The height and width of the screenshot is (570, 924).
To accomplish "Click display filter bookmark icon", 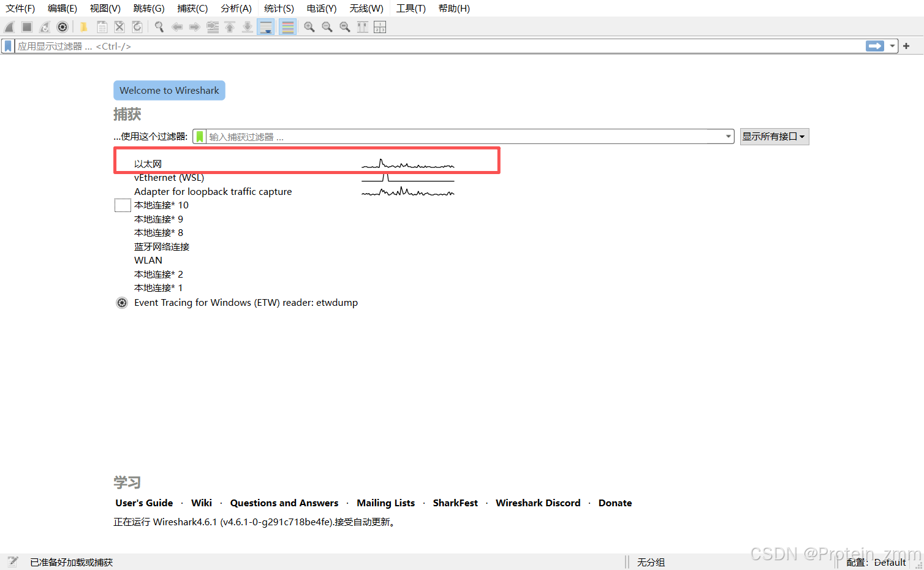I will pyautogui.click(x=8, y=46).
